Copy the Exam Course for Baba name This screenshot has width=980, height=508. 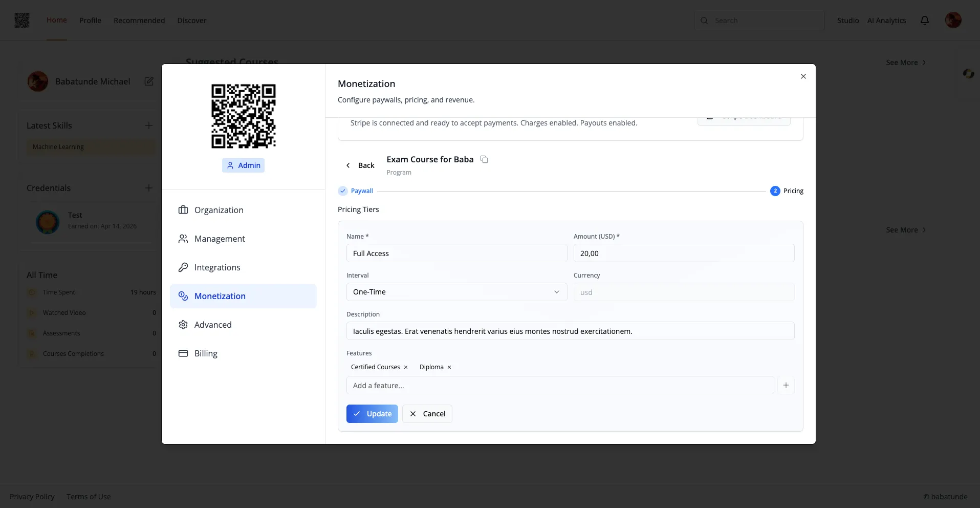click(x=484, y=160)
